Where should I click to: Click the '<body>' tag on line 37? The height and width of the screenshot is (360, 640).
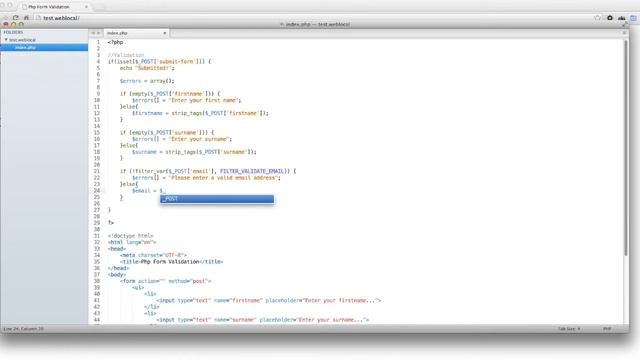coord(117,275)
